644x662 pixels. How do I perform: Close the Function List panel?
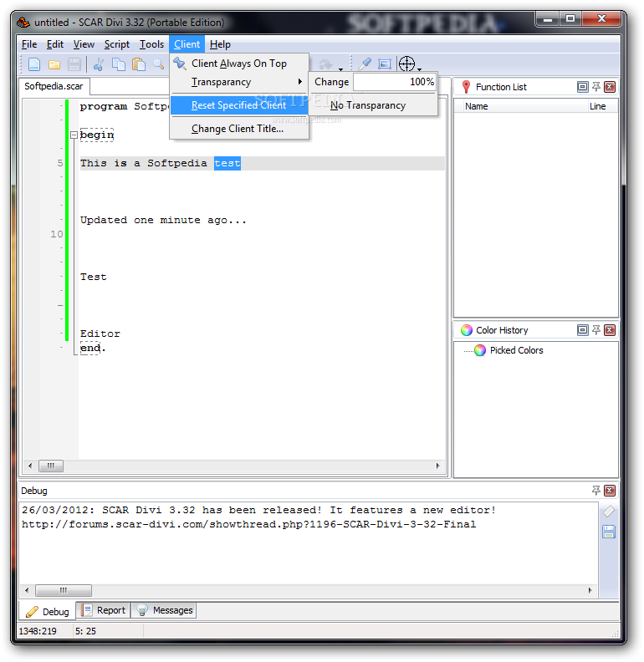tap(610, 87)
